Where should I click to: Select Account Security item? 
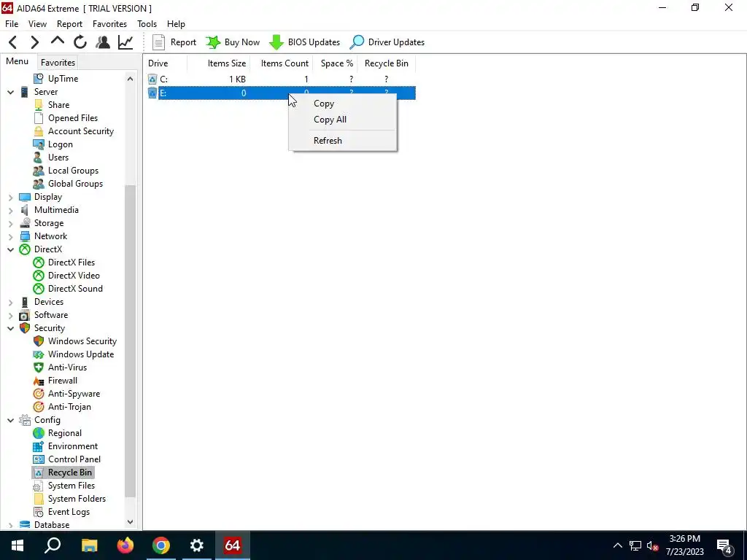click(80, 131)
